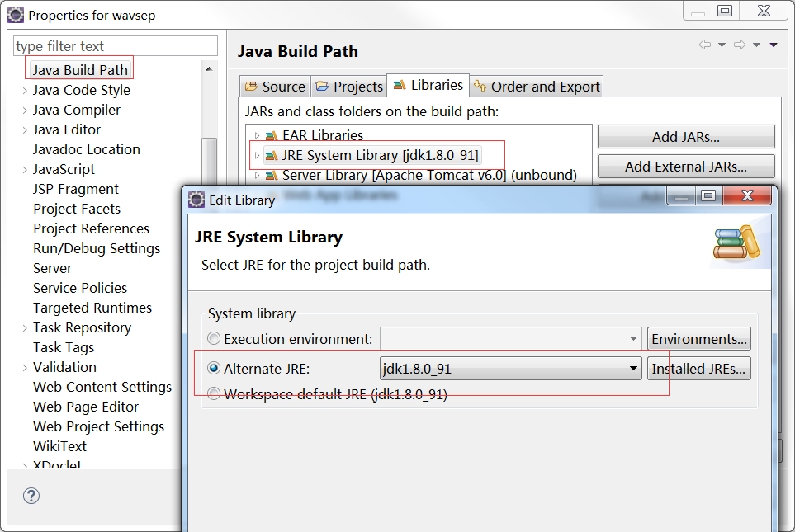Select Project References in the list
The width and height of the screenshot is (795, 532).
92,228
